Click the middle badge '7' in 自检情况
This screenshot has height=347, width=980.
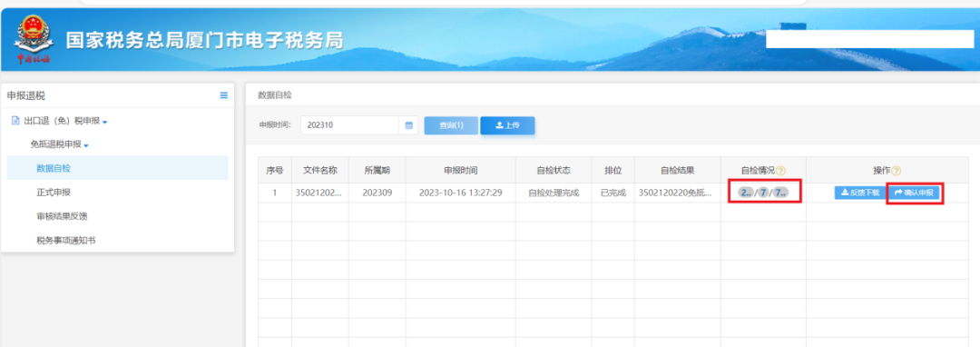[x=762, y=193]
